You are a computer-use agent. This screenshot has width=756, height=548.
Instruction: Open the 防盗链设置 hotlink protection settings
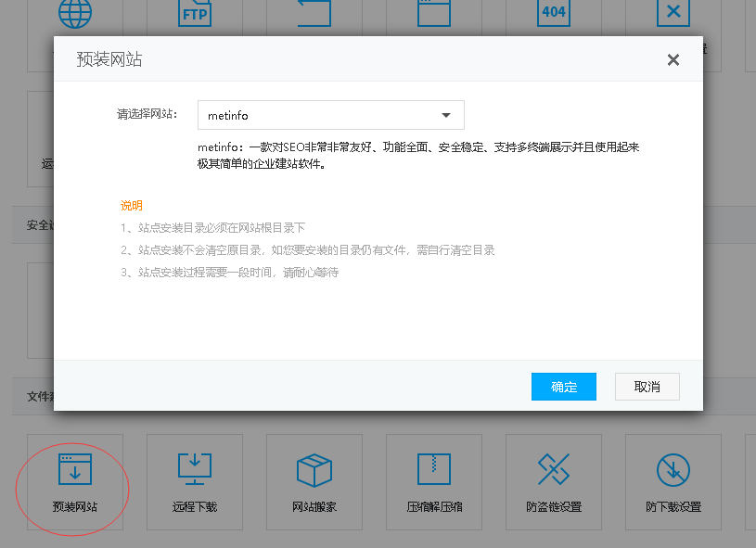554,482
